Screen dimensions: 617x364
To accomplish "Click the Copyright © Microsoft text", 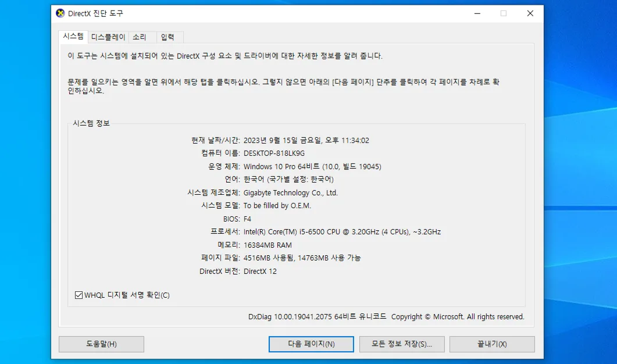I will pyautogui.click(x=428, y=317).
